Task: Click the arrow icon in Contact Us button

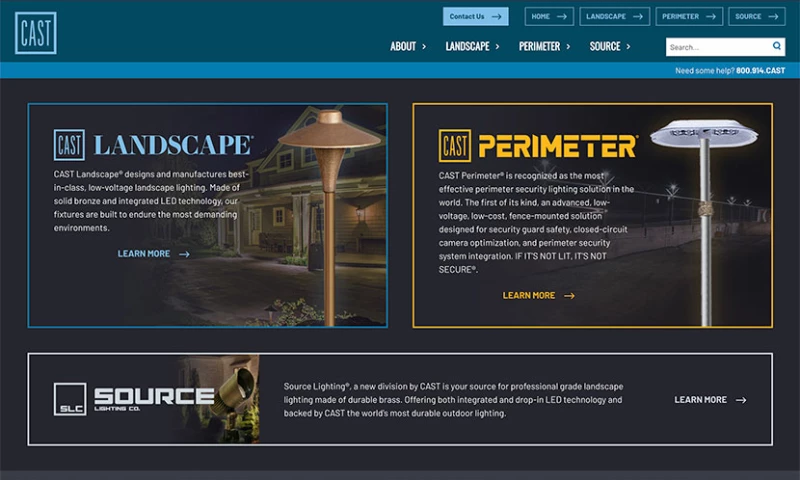Action: pyautogui.click(x=496, y=17)
